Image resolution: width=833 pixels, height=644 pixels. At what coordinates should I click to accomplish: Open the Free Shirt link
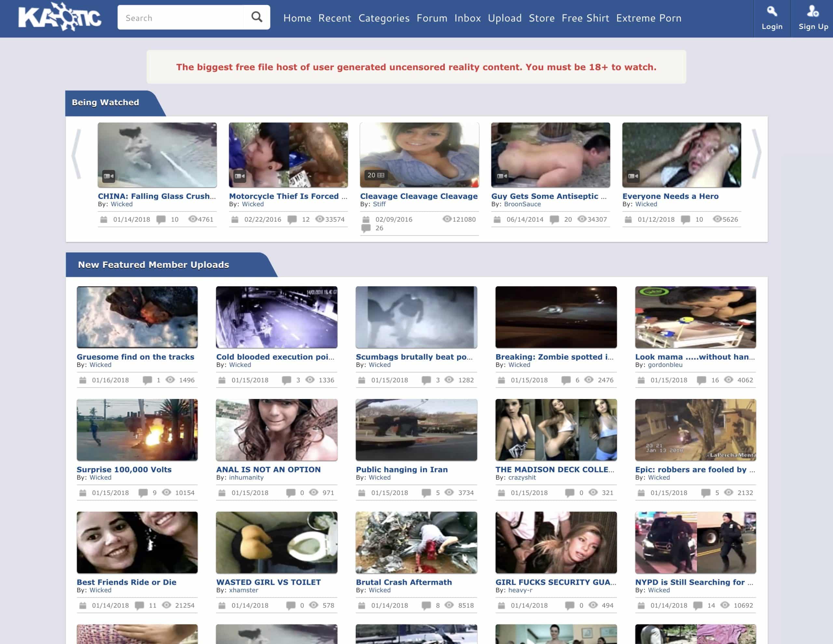click(585, 18)
